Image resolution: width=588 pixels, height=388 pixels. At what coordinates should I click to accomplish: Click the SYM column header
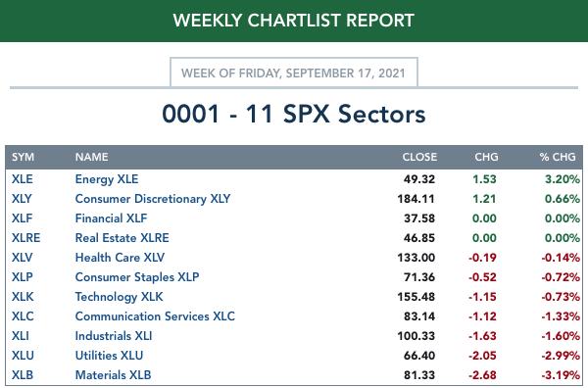point(23,157)
